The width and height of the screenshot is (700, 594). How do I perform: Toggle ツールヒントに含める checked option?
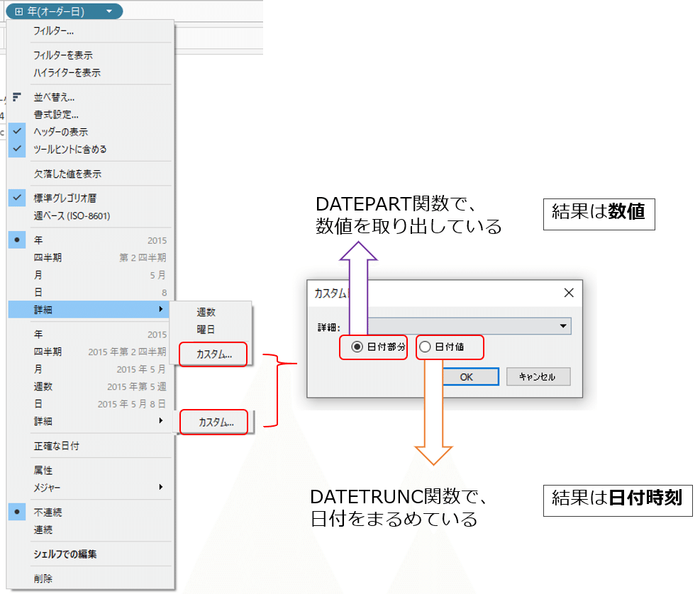click(91, 149)
